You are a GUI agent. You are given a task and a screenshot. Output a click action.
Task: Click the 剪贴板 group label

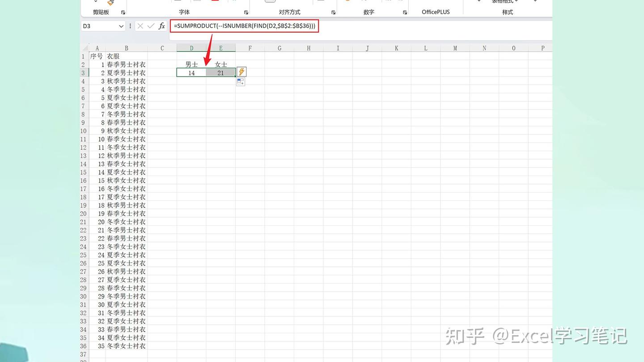pyautogui.click(x=101, y=12)
